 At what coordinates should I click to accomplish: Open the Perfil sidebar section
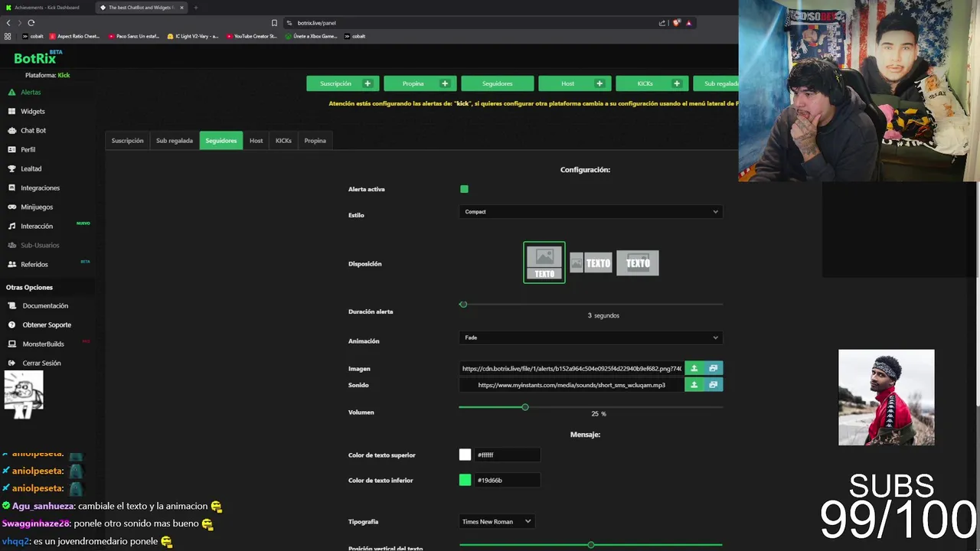28,149
